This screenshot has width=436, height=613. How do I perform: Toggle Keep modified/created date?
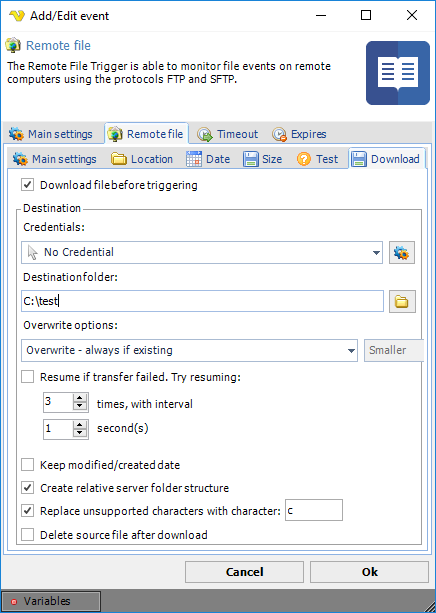click(27, 465)
